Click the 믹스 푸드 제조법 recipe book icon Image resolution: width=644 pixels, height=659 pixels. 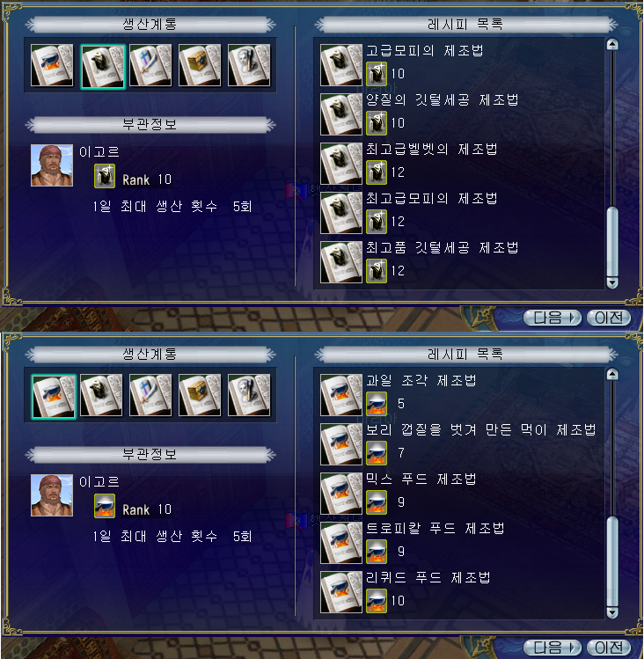[x=341, y=493]
